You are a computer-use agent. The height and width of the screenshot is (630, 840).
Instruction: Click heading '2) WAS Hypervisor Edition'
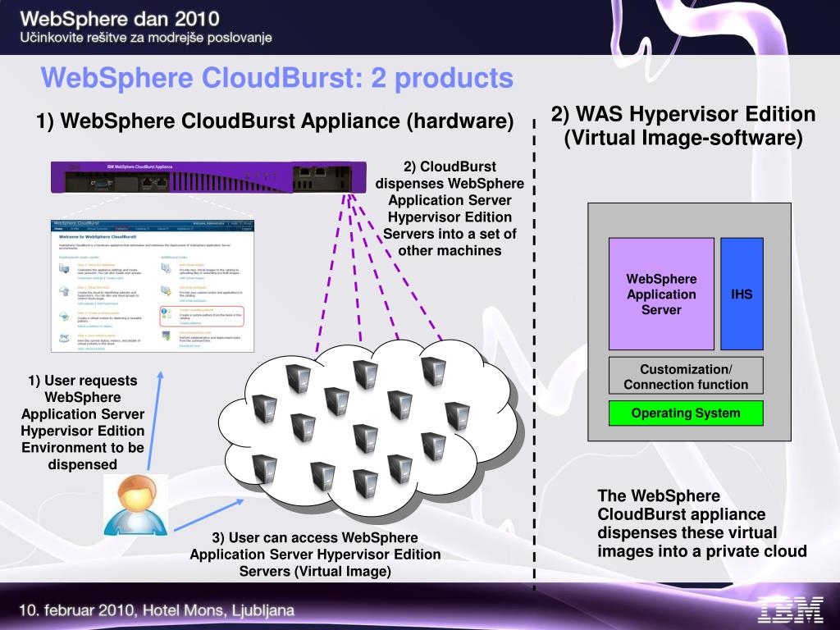pyautogui.click(x=683, y=113)
